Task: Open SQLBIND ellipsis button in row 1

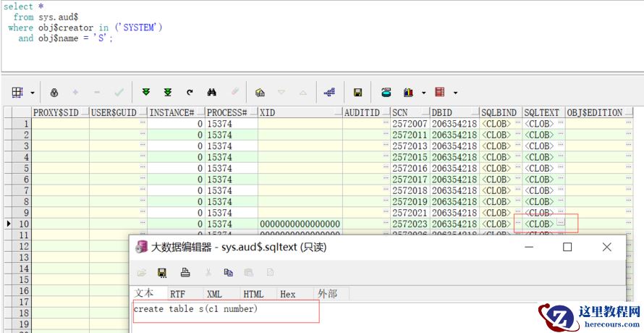Action: (x=518, y=123)
